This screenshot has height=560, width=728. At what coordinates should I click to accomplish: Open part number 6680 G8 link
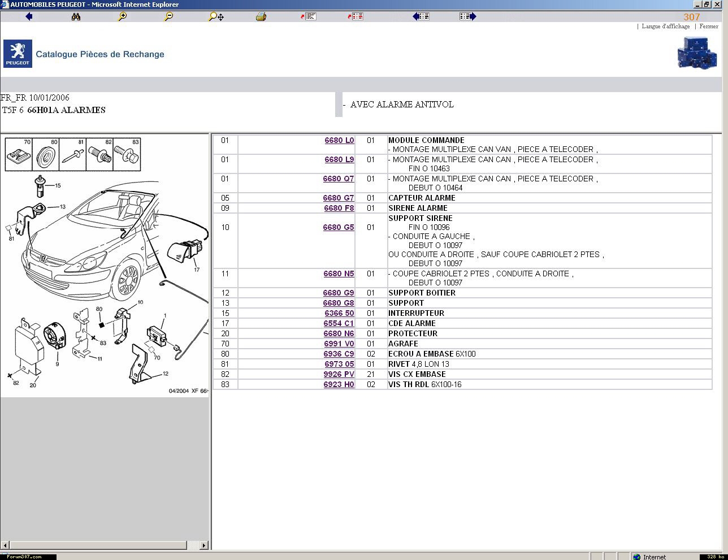[339, 303]
